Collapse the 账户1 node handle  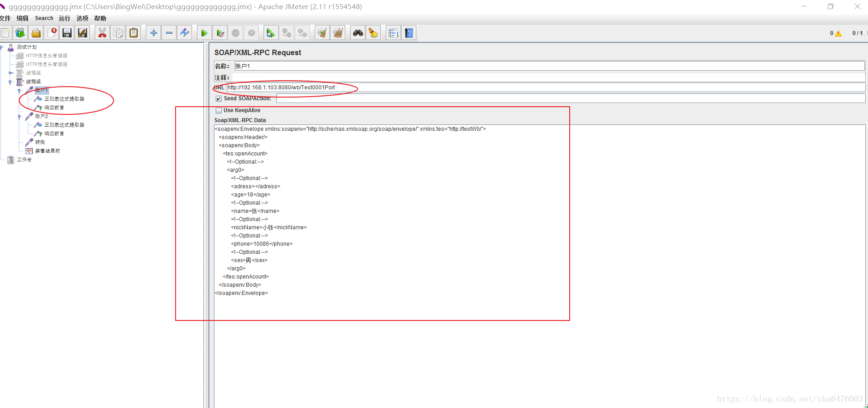coord(20,90)
